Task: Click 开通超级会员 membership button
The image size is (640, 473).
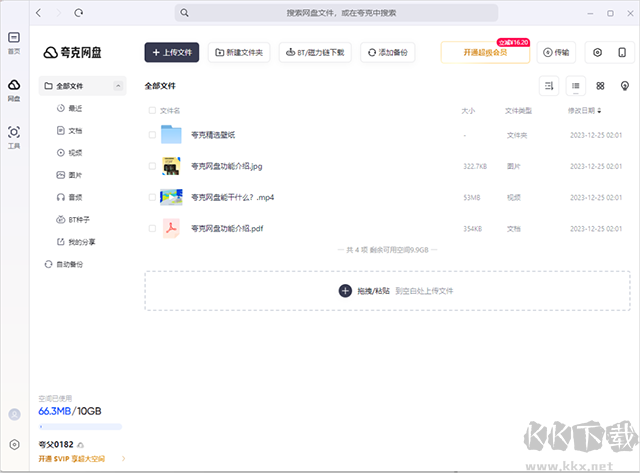Action: (485, 52)
